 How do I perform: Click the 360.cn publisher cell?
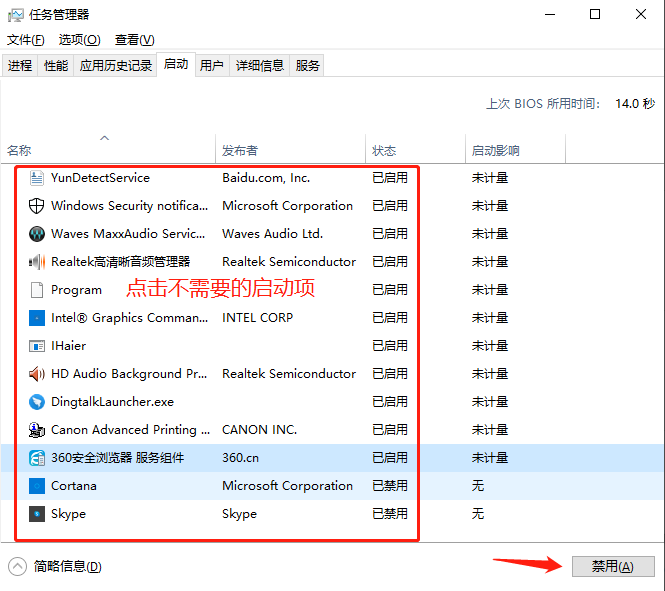point(240,457)
